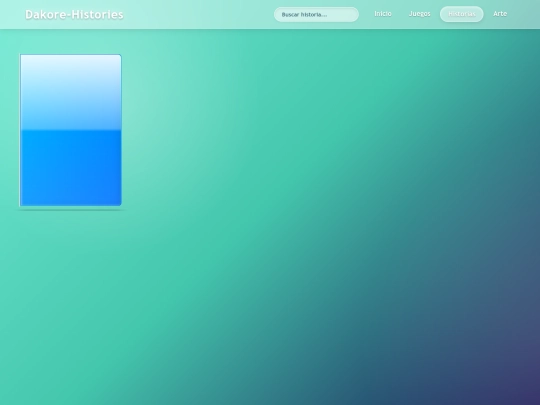
Task: Click the Juegos navigation link
Action: (x=419, y=14)
